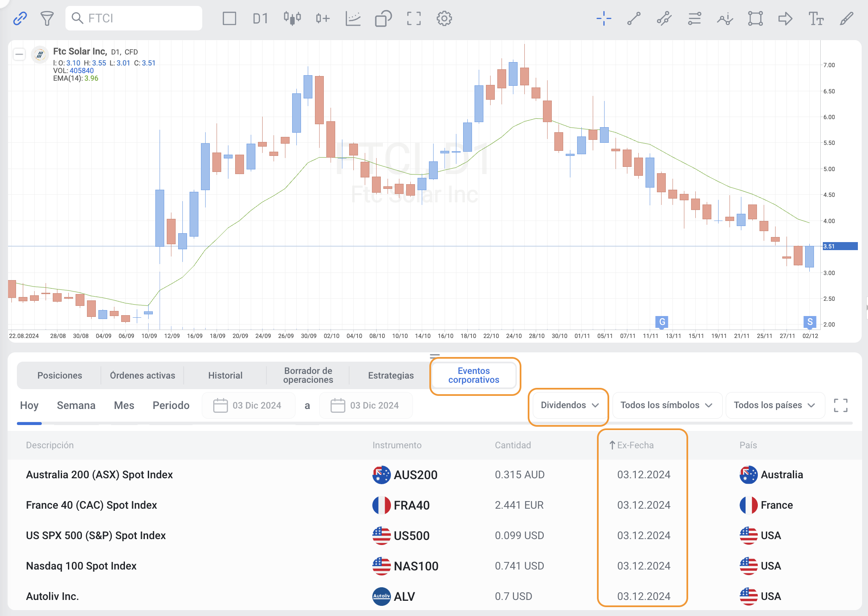
Task: Open the chart settings gear
Action: (444, 18)
